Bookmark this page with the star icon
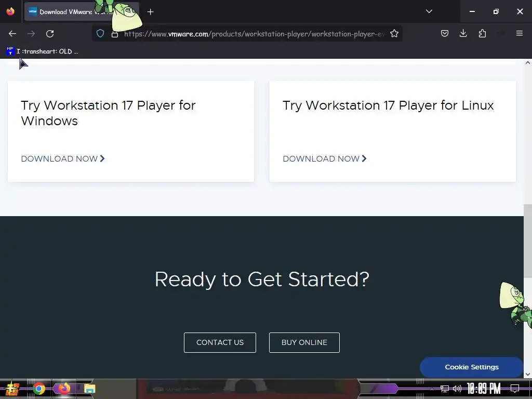The image size is (532, 399). [394, 34]
